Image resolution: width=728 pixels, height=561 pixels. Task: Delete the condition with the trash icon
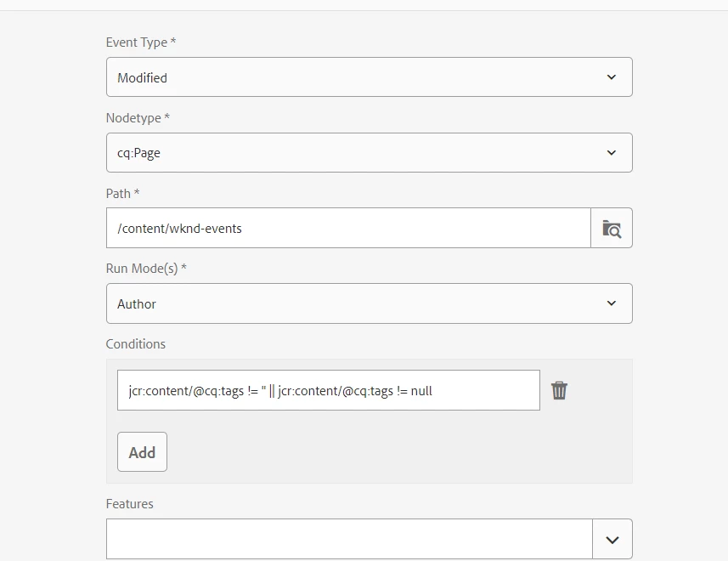559,390
